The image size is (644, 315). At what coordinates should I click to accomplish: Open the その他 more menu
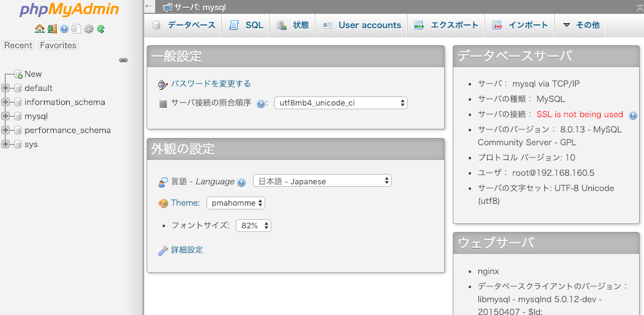(579, 25)
